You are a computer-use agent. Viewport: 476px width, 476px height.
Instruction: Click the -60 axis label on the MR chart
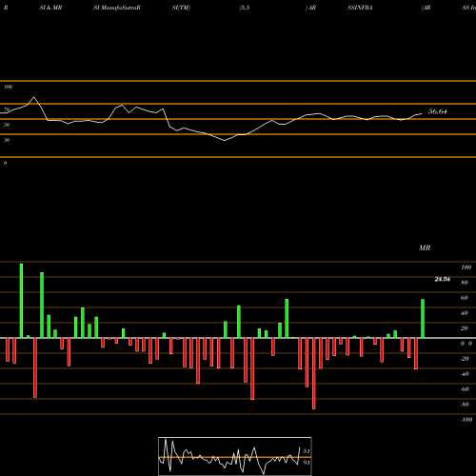[x=465, y=389]
